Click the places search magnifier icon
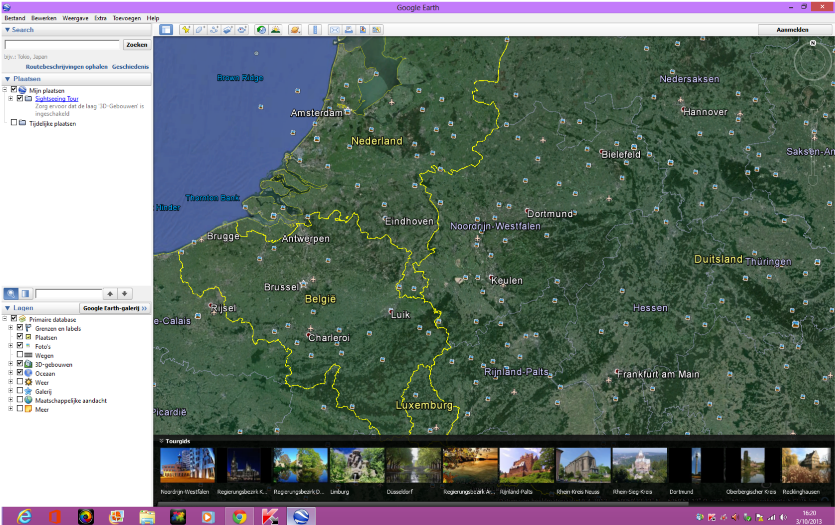 pyautogui.click(x=11, y=293)
